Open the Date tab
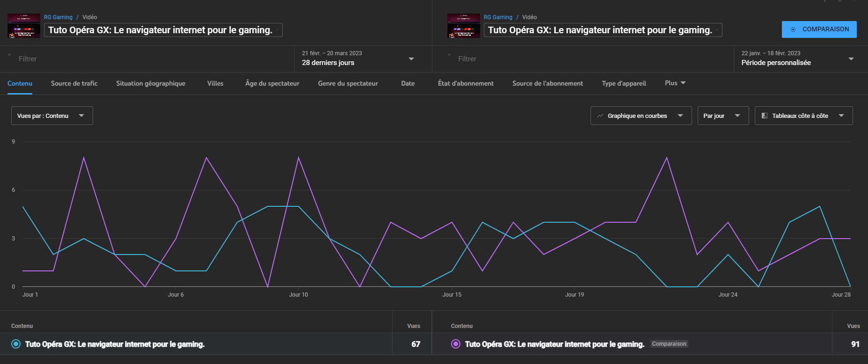 point(408,83)
